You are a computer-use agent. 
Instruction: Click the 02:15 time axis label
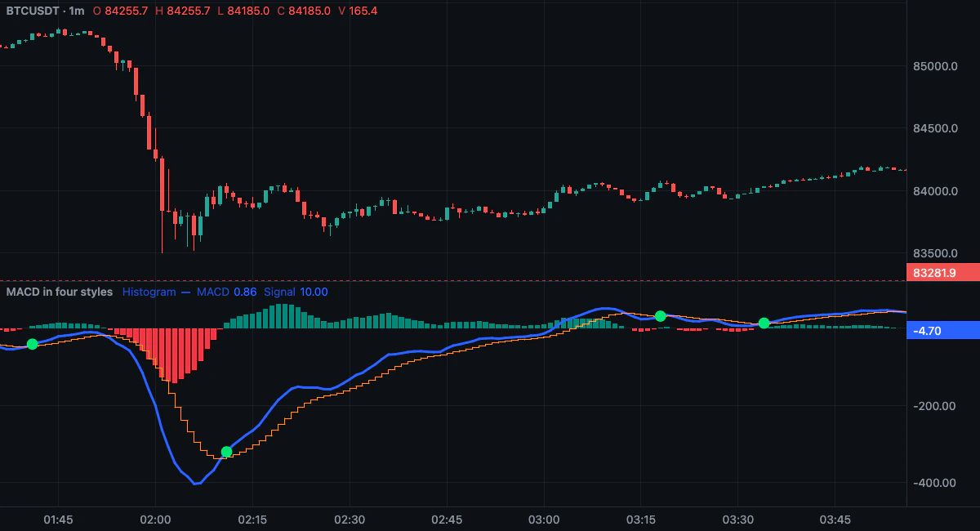pyautogui.click(x=252, y=520)
